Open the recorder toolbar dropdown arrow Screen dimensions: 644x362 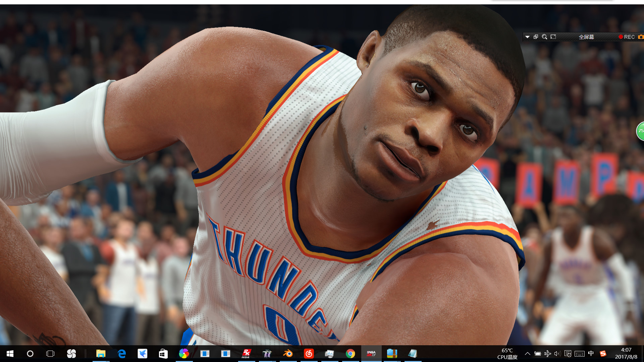click(527, 37)
